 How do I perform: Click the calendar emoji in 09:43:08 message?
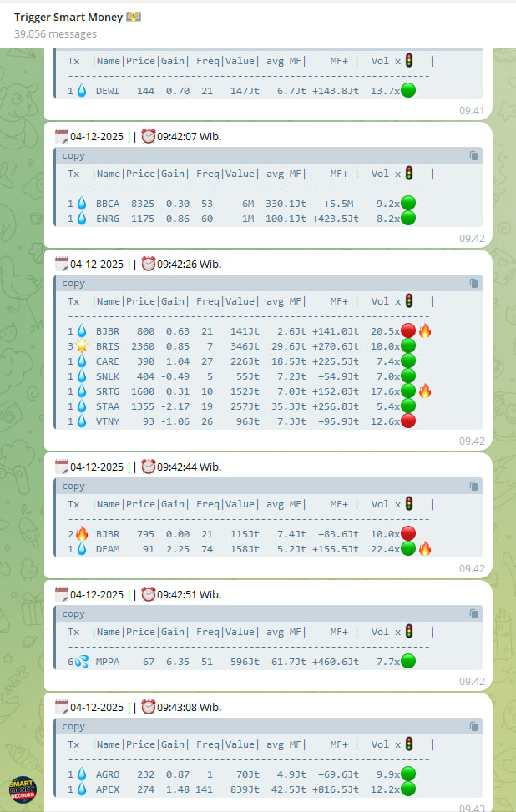(62, 707)
